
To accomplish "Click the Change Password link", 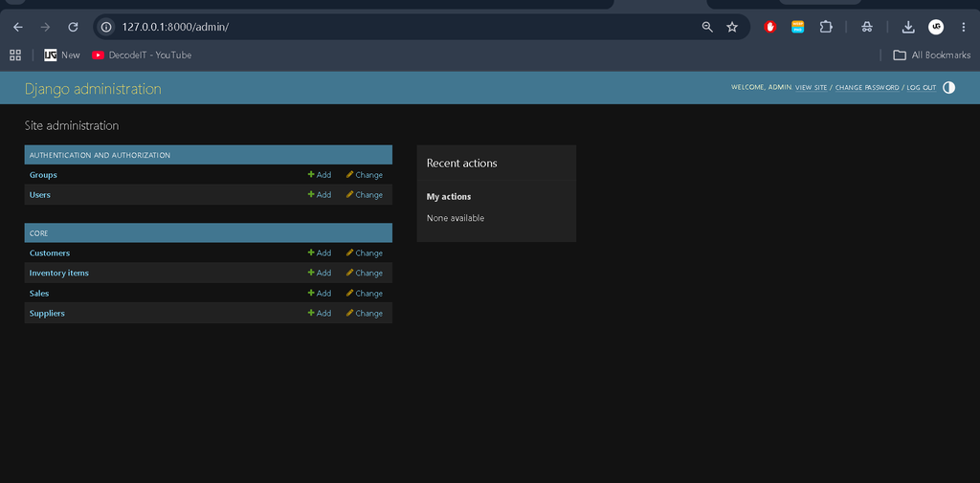I will pyautogui.click(x=867, y=87).
